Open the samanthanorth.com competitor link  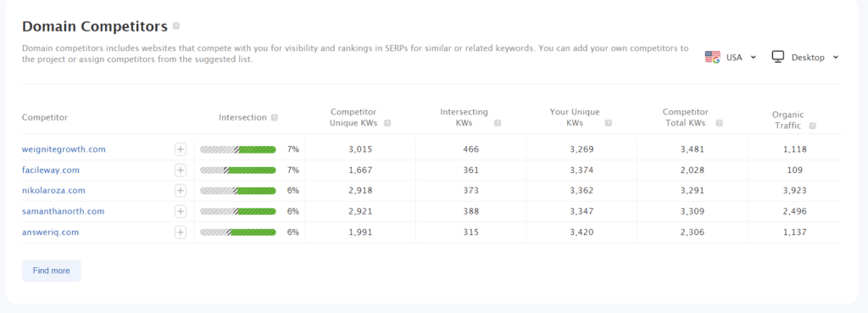click(63, 211)
